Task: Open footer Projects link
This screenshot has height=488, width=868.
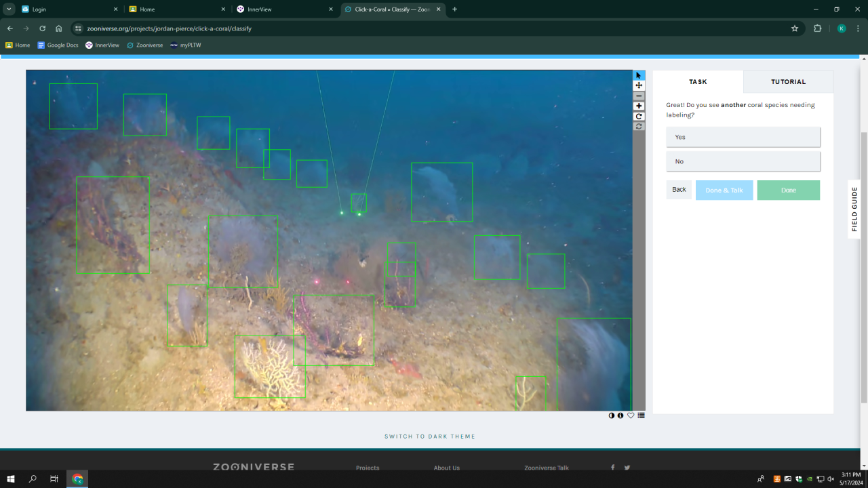Action: pos(368,468)
